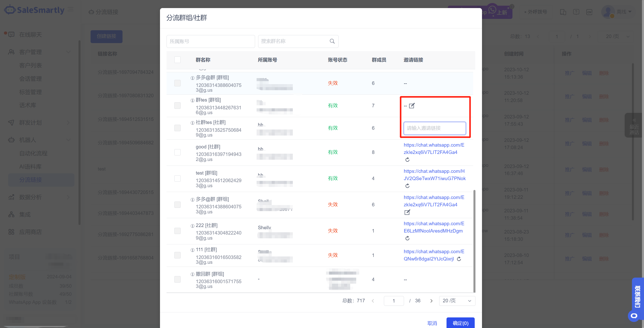Go to next page with right chevron
Viewport: 644px width, 328px height.
point(431,301)
